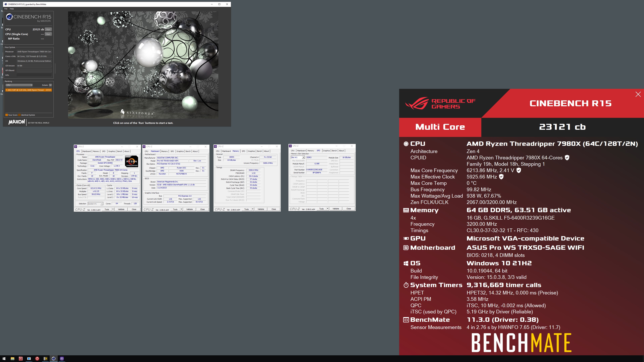The height and width of the screenshot is (362, 644).
Task: Click the Cinebench panel splitter handle
Action: coord(55,69)
